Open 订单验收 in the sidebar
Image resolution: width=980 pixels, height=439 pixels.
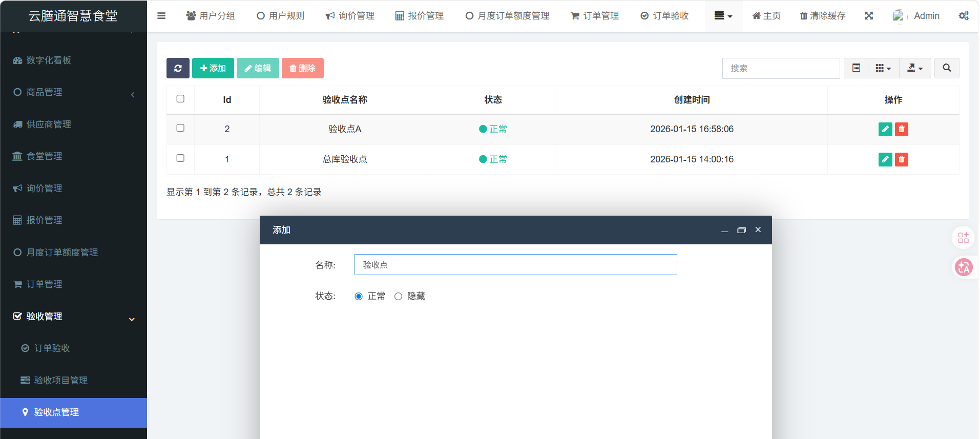tap(52, 348)
